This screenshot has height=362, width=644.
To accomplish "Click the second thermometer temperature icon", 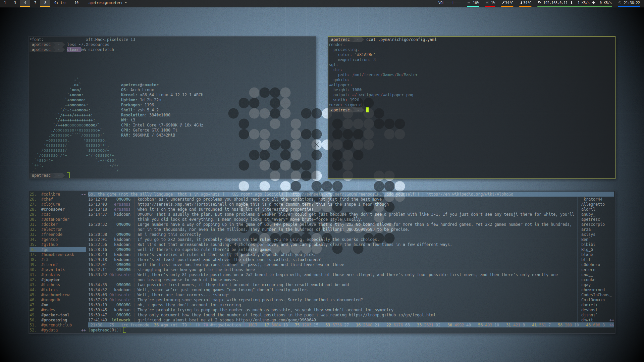I will pos(521,3).
